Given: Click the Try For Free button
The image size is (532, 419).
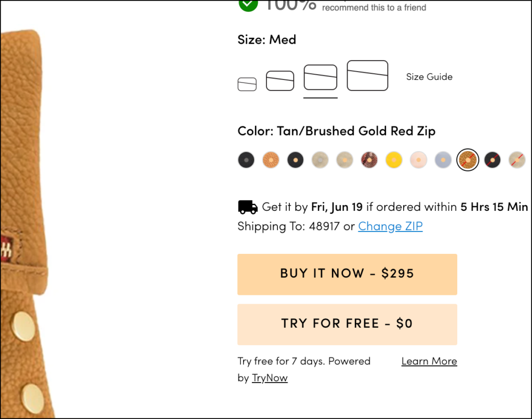Looking at the screenshot, I should (347, 323).
